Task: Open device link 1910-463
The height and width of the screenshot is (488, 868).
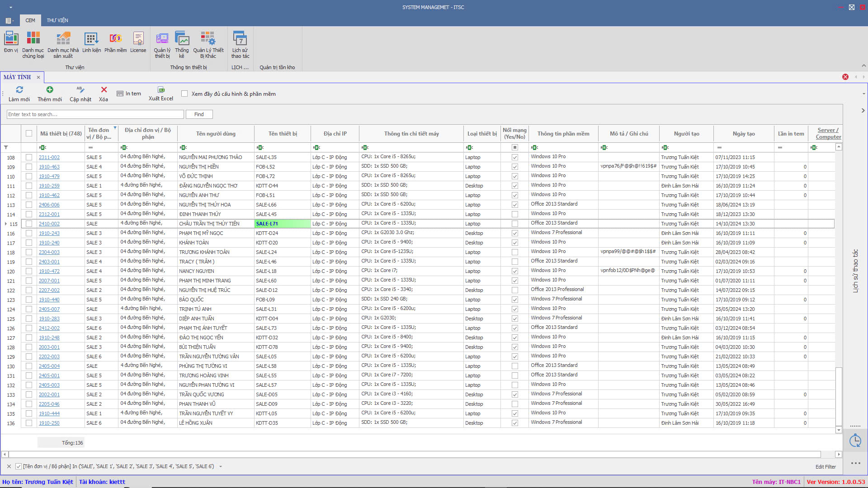Action: [49, 167]
